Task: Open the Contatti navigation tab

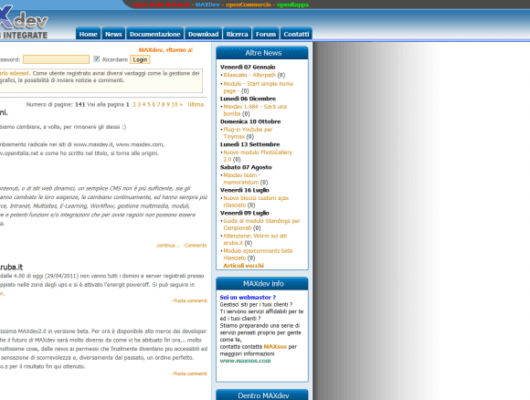Action: pos(296,34)
